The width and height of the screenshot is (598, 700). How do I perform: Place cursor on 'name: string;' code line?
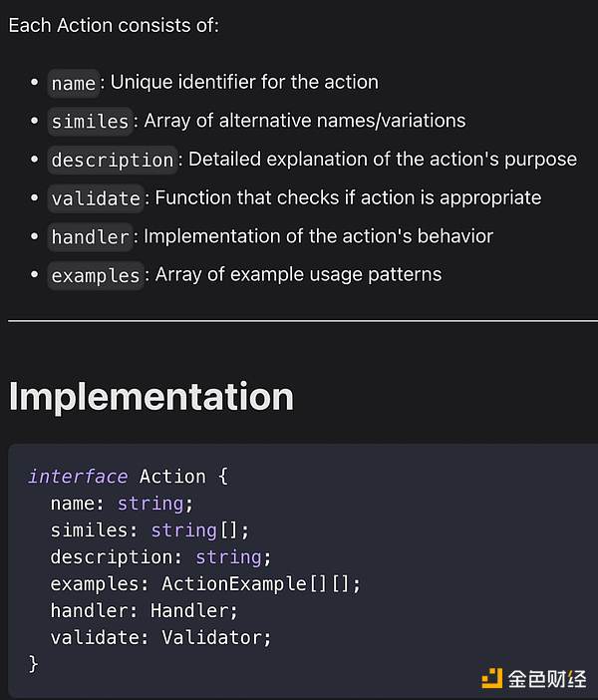[x=122, y=504]
